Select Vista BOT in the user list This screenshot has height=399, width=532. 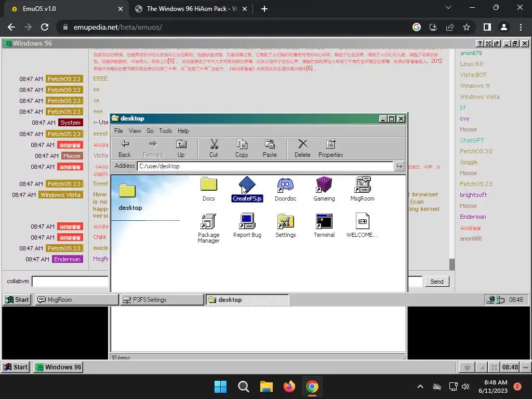point(473,75)
